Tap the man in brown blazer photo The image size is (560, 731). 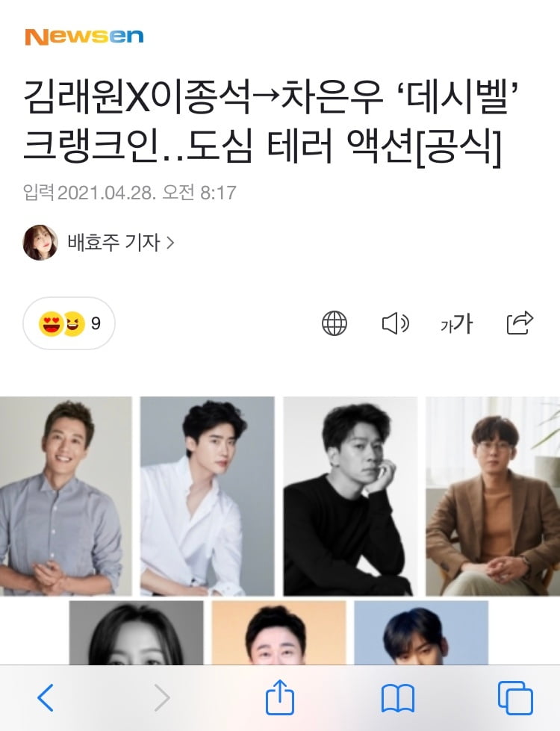click(493, 496)
